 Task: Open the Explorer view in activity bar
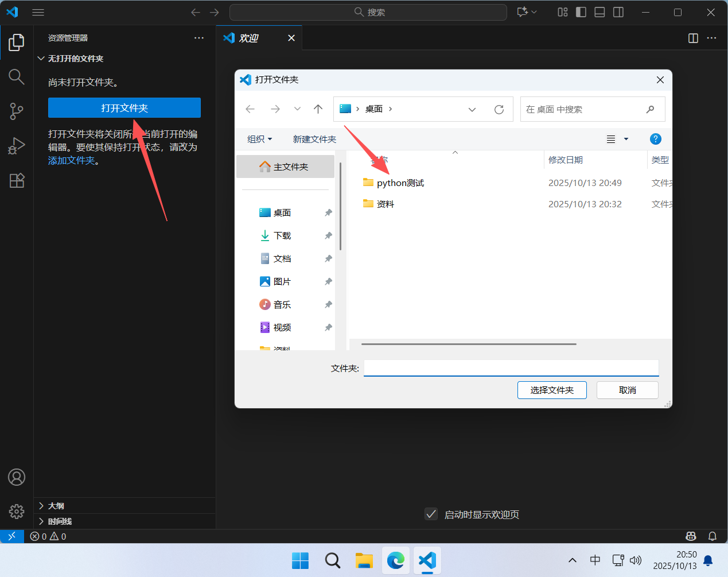coord(17,42)
